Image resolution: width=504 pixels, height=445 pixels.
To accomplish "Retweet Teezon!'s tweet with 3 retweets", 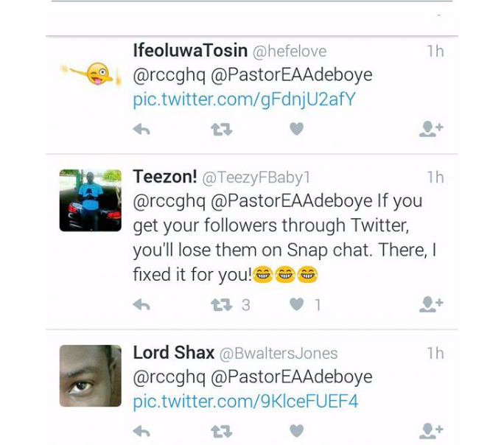I will tap(222, 304).
